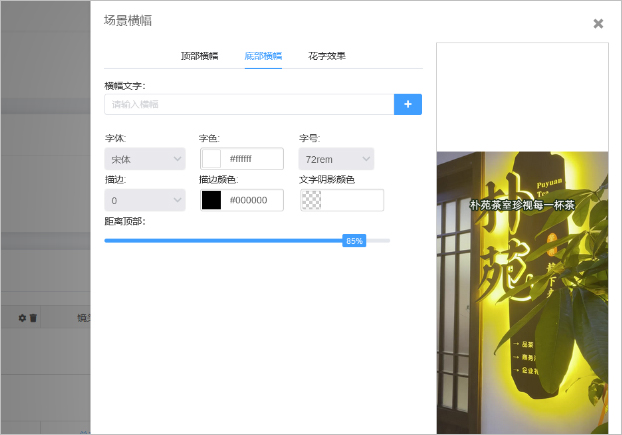
Task: Click the #ffffff font color text field
Action: 253,159
